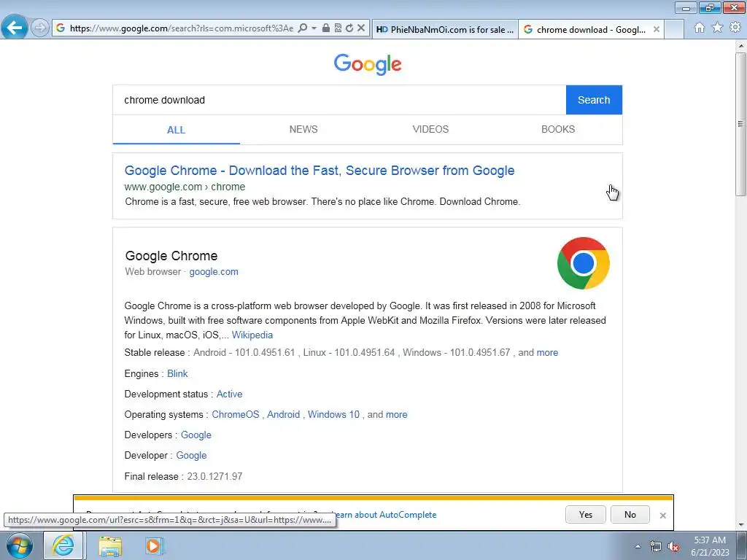Click the Google Chrome panel heading
The width and height of the screenshot is (747, 560).
(171, 256)
